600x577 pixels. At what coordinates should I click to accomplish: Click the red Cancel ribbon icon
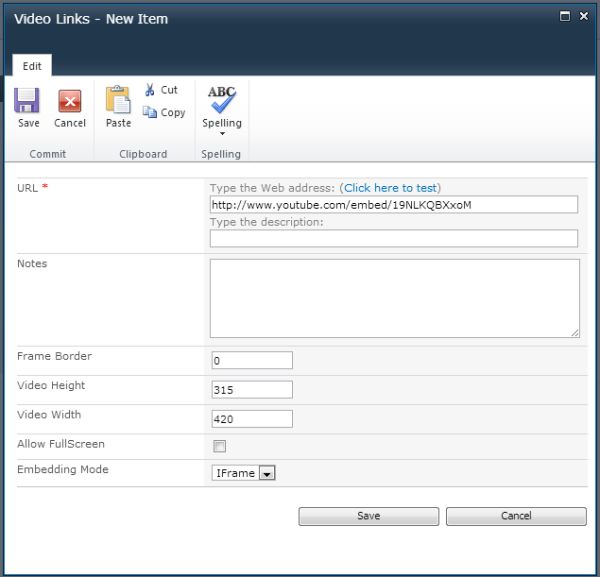(x=70, y=101)
